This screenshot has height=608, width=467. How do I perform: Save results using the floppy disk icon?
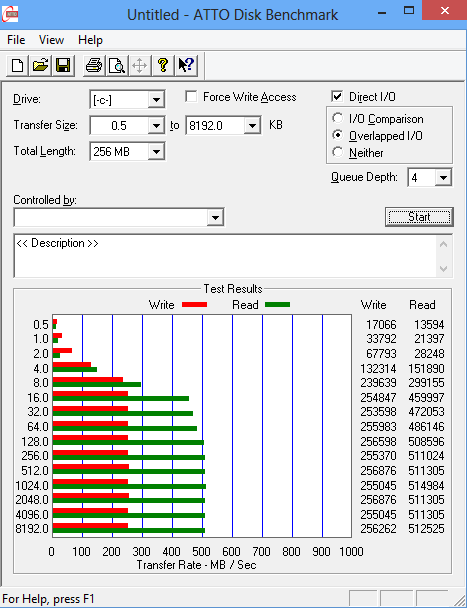point(63,65)
